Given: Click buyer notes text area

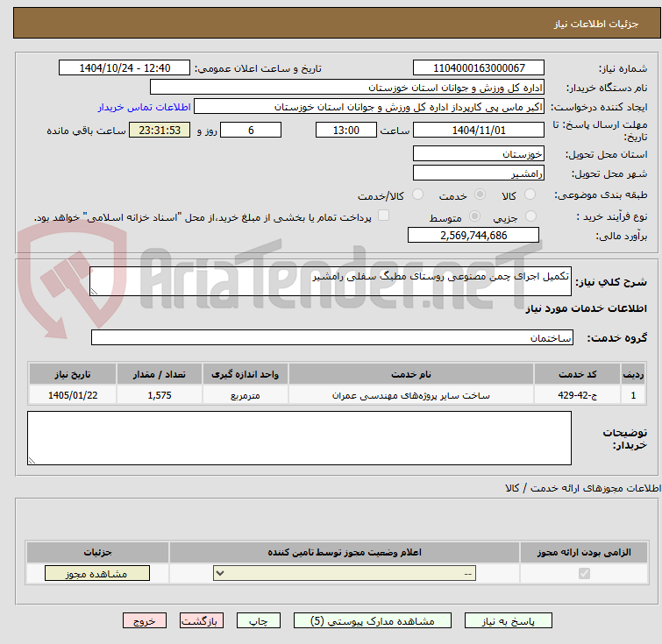Looking at the screenshot, I should pyautogui.click(x=299, y=438).
